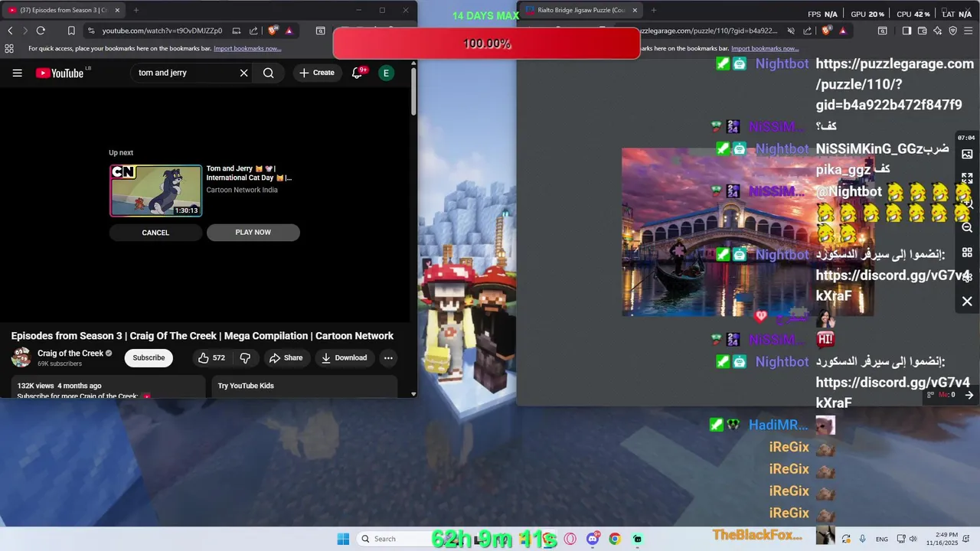Click PLAY NOW for next video
980x551 pixels.
coord(253,233)
